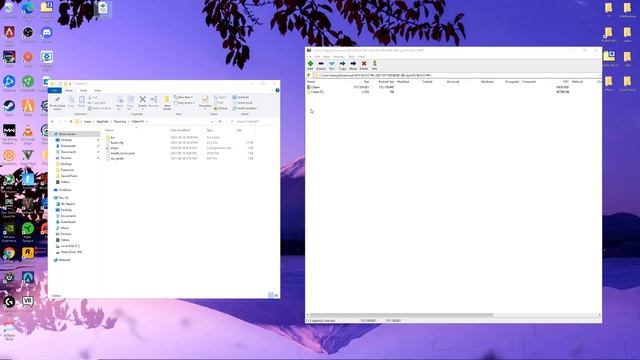Open 7-Zip address bar dropdown arrow
This screenshot has height=360, width=640.
pos(599,76)
